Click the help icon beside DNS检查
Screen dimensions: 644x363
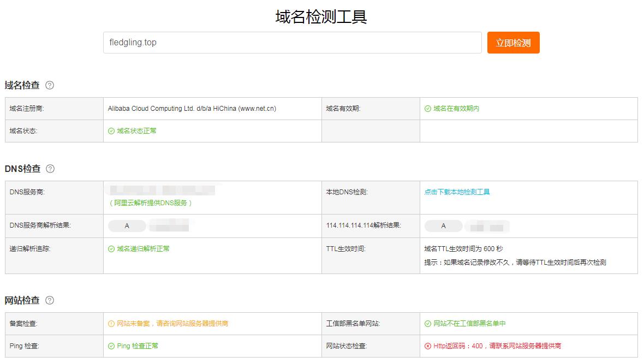pos(50,169)
